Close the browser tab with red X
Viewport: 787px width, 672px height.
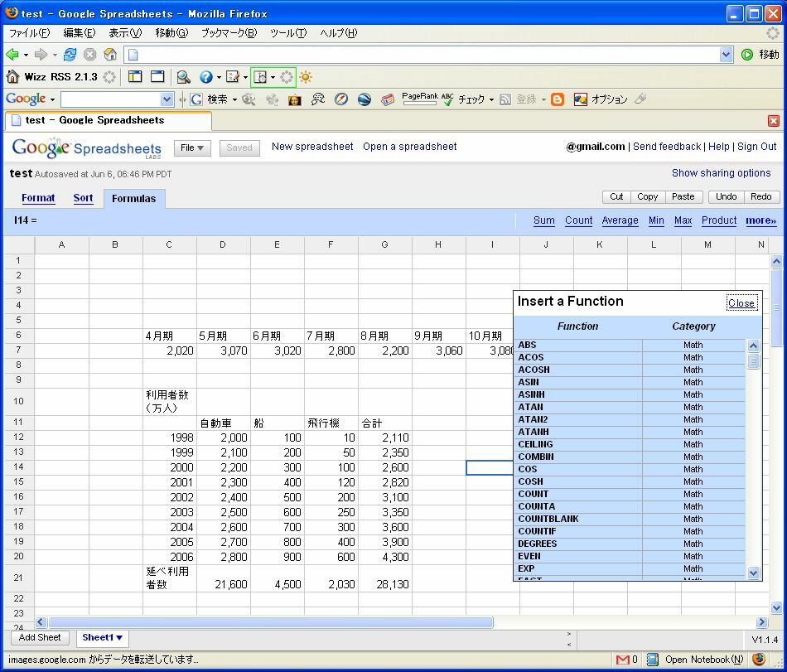(x=774, y=121)
